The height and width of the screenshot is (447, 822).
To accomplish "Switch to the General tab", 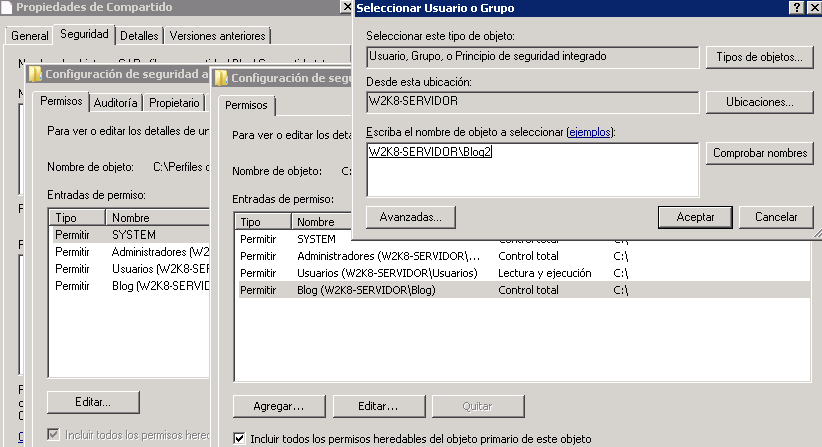I will click(x=29, y=36).
